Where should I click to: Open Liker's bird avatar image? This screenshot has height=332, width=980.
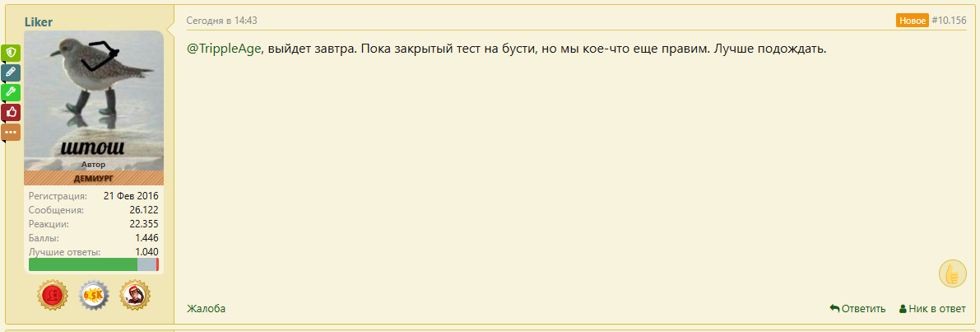94,94
